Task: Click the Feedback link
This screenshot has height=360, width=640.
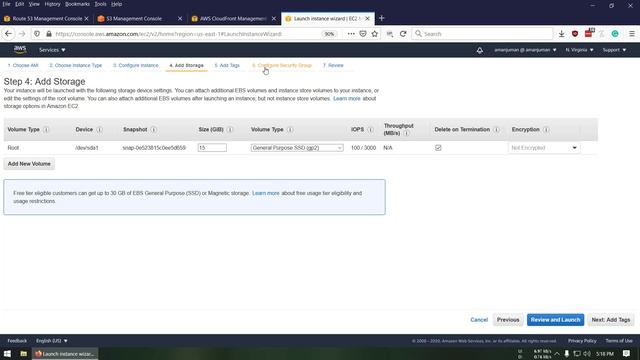Action: pos(17,340)
